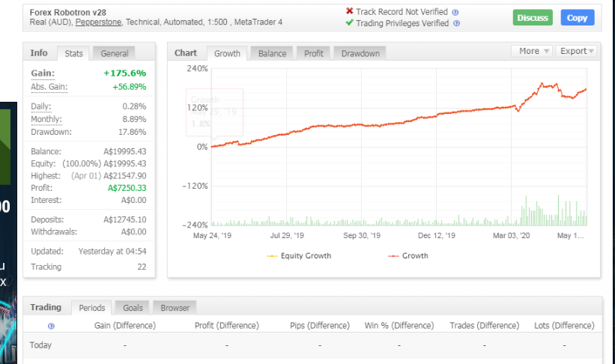The height and width of the screenshot is (364, 615).
Task: Toggle Equity Growth series in chart legend
Action: point(299,256)
